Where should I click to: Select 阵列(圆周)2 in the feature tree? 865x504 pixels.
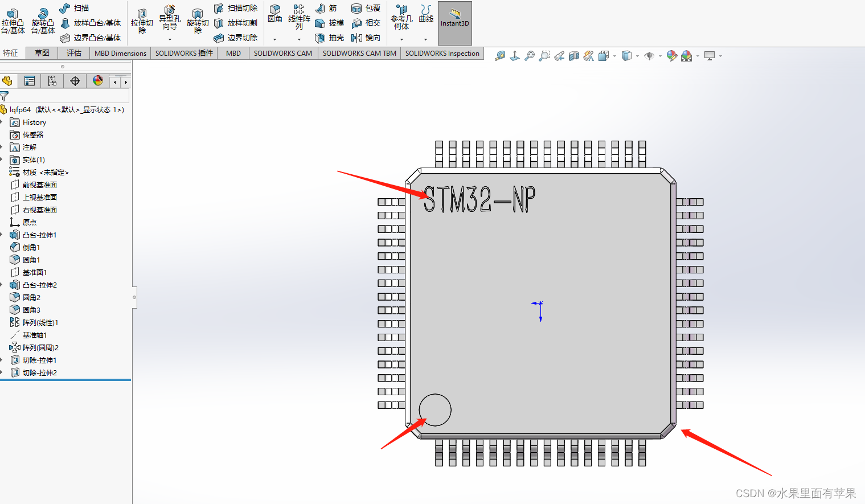point(40,347)
